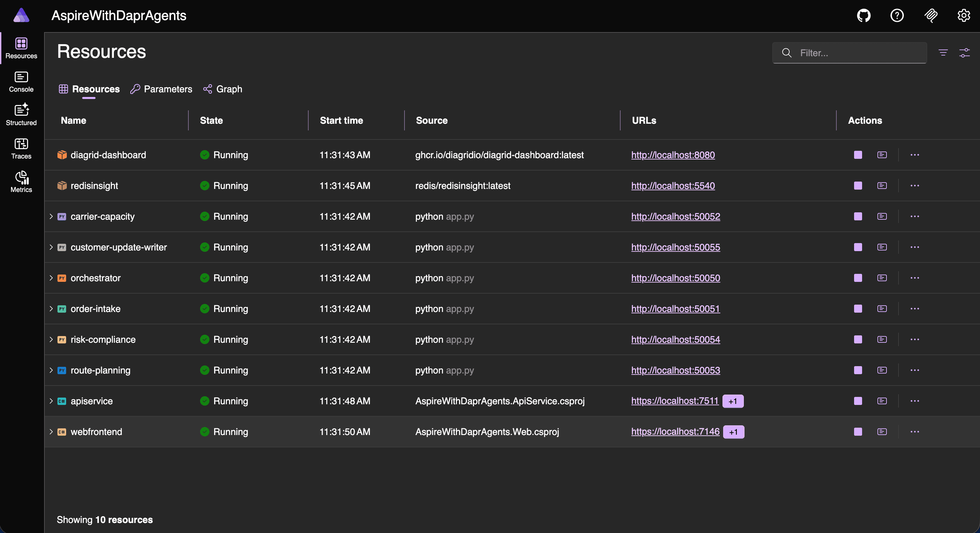Open the GitHub repository icon
Screen dimensions: 980x533
pos(863,16)
